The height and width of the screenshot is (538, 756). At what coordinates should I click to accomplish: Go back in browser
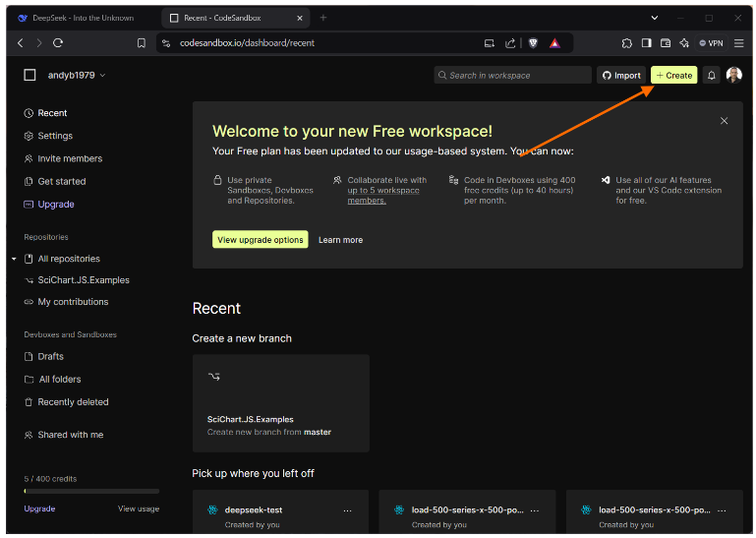pos(21,43)
